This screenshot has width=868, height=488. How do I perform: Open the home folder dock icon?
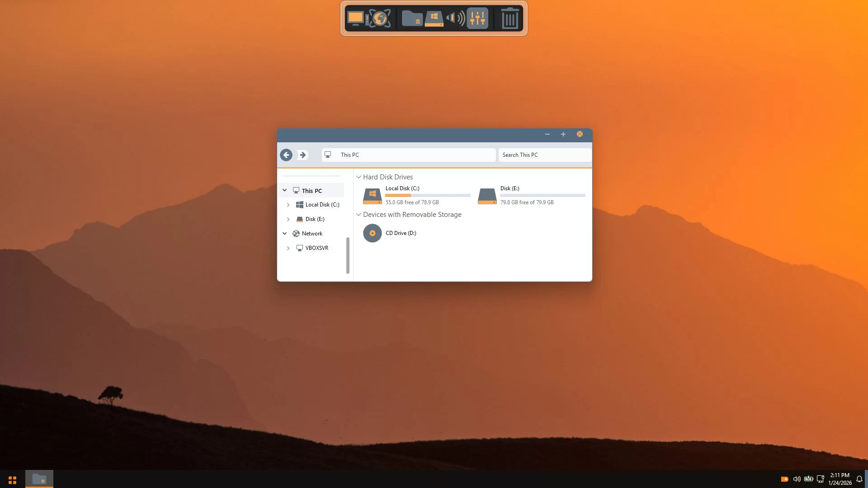412,19
